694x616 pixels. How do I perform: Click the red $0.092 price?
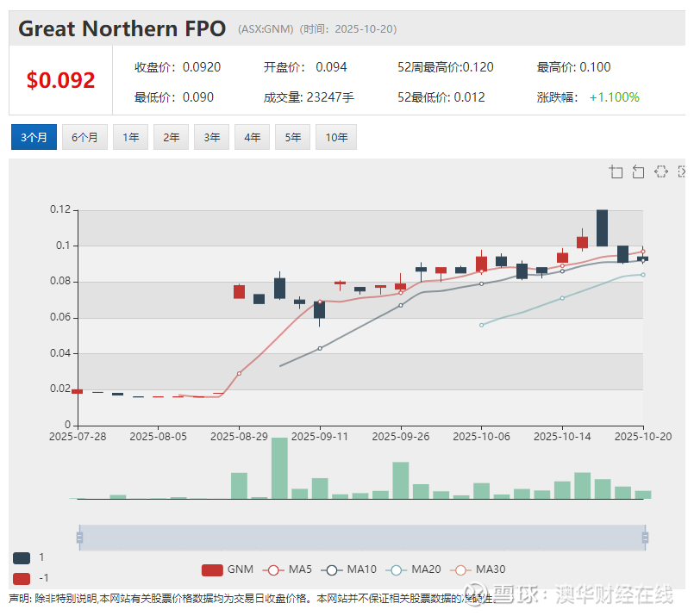click(60, 80)
